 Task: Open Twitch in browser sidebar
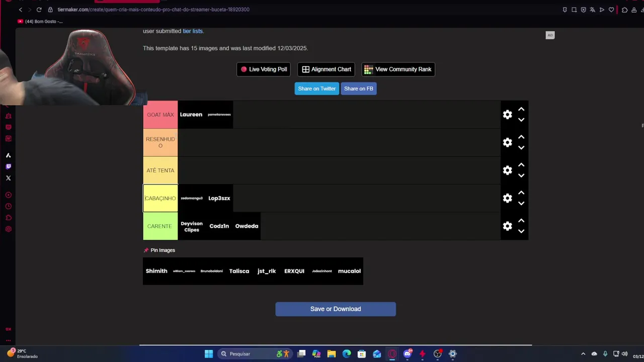(x=8, y=166)
